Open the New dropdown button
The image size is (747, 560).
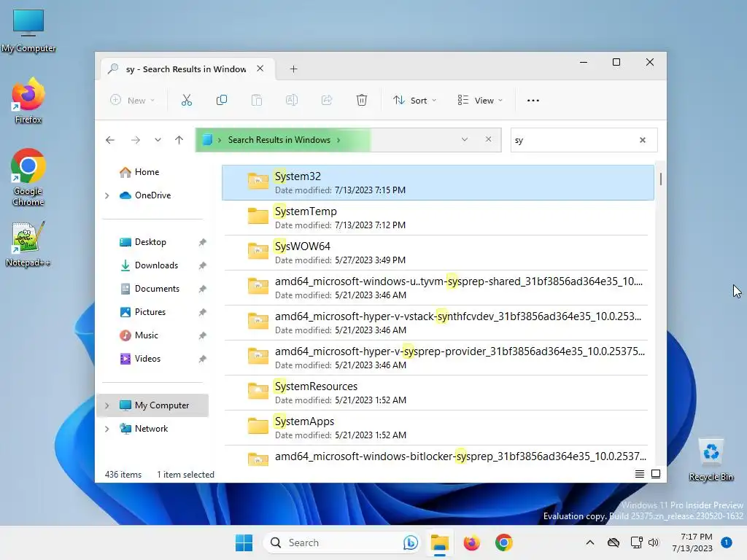tap(133, 101)
